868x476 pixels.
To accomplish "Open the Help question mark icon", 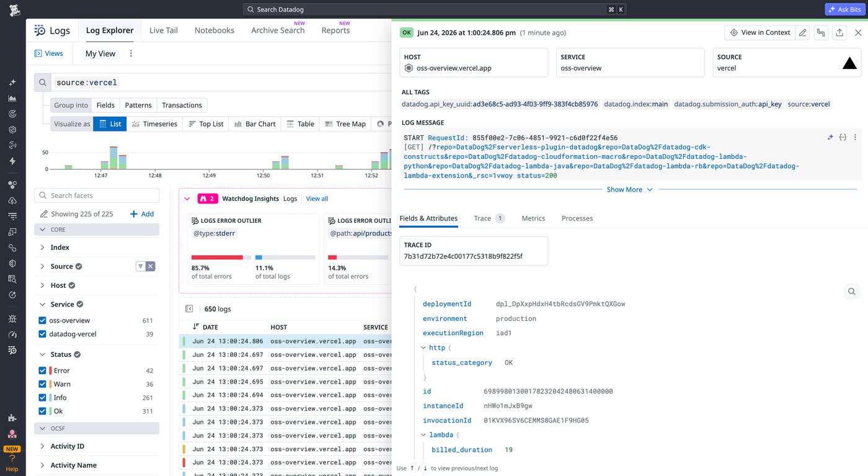I will pos(12,459).
